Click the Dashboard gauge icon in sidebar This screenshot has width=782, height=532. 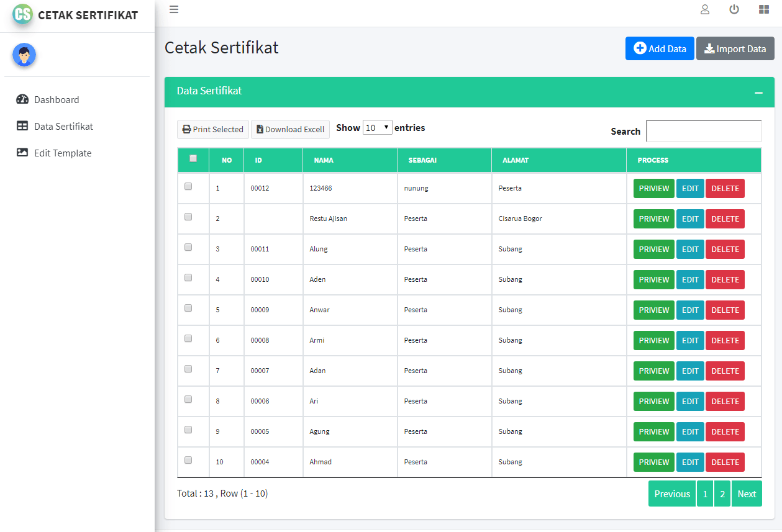22,99
